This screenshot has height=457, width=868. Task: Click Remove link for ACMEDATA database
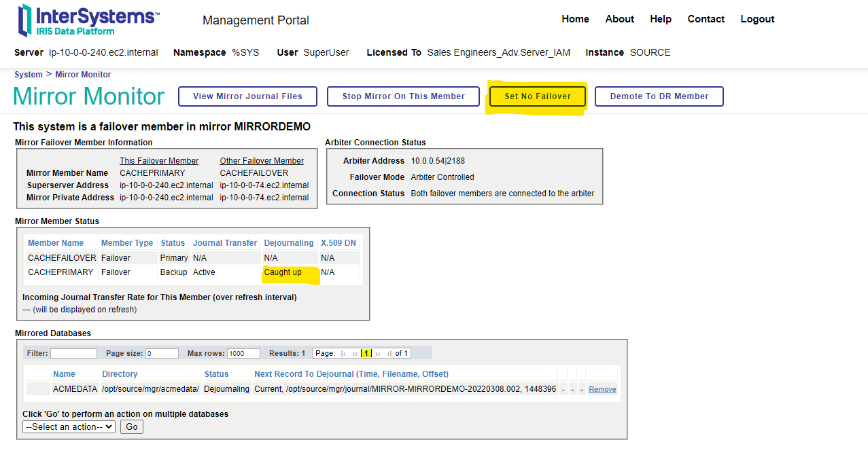pos(602,390)
